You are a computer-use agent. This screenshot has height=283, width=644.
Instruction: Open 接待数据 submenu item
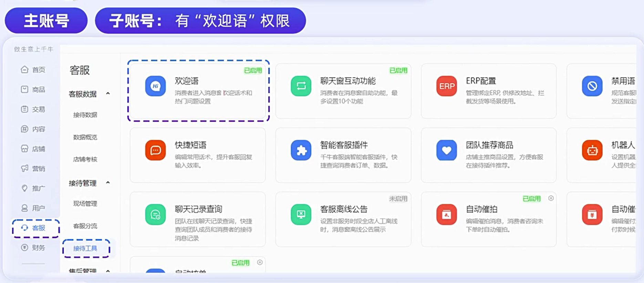tap(85, 115)
